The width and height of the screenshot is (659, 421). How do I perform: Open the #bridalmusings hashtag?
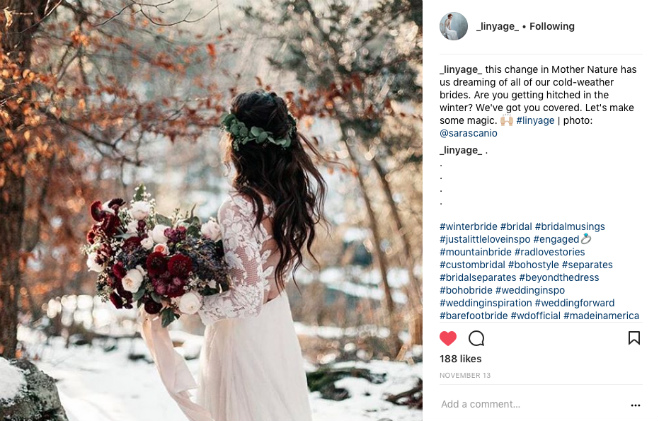[570, 226]
